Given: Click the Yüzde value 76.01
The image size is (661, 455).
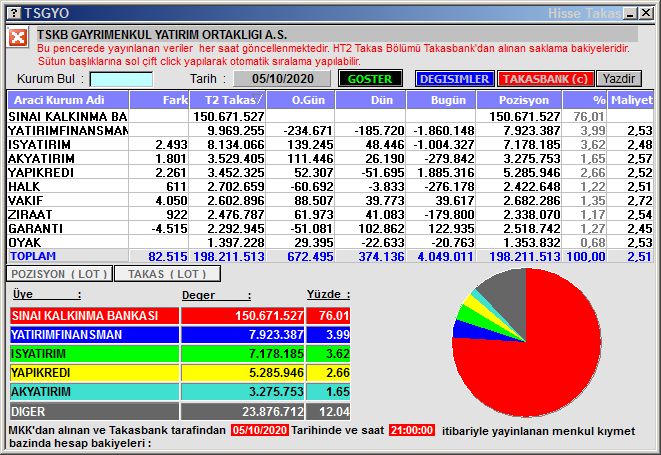Looking at the screenshot, I should tap(334, 316).
